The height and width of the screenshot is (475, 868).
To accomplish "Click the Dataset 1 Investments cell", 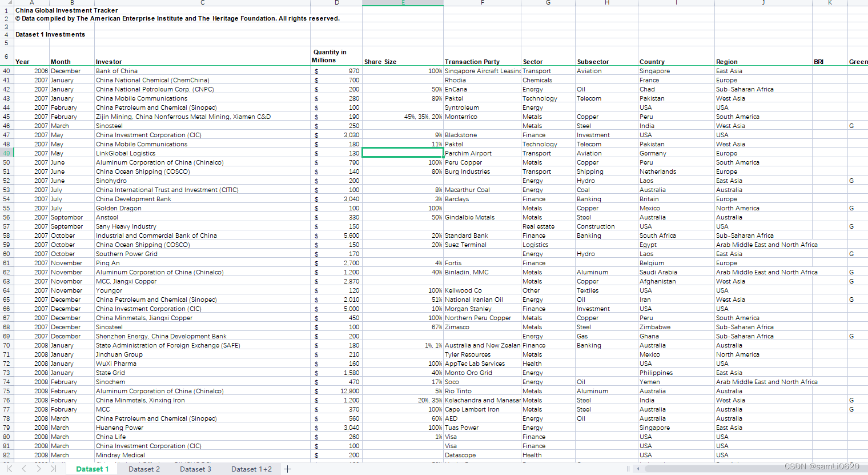I will pos(50,34).
